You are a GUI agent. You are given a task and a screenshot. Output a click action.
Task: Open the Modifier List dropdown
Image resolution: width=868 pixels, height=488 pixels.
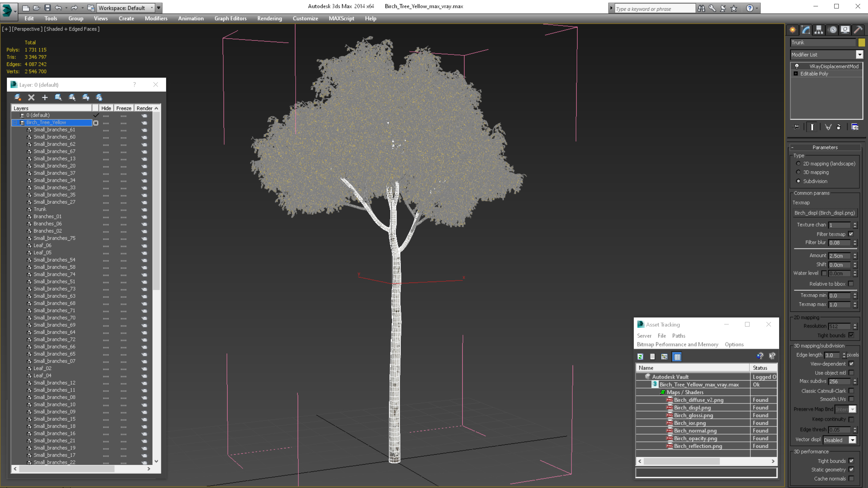coord(859,55)
